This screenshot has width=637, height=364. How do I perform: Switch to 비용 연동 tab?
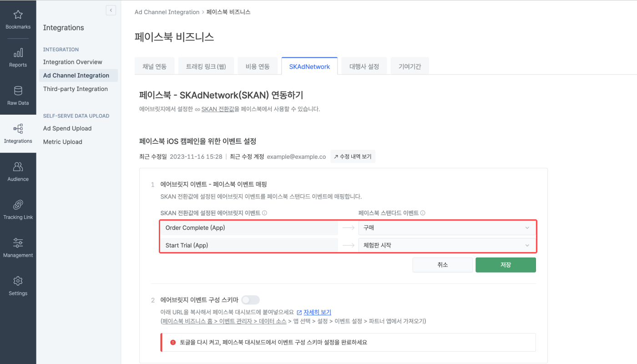[258, 66]
